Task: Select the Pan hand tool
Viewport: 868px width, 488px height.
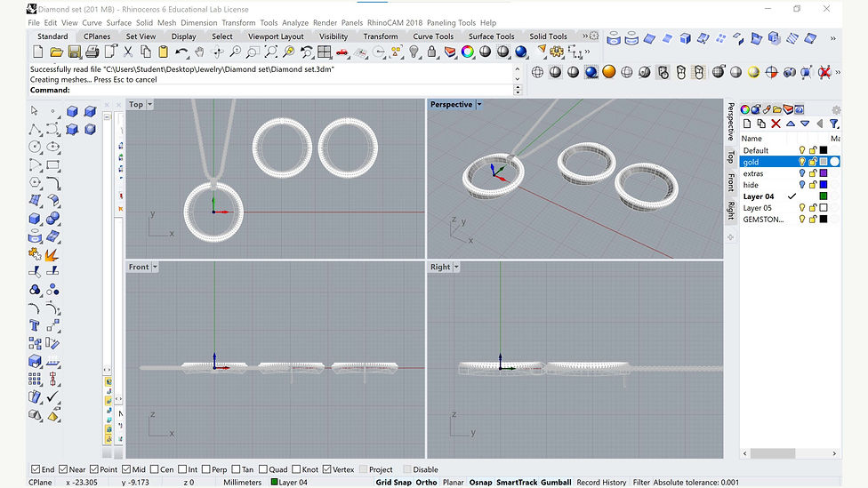Action: click(x=199, y=52)
